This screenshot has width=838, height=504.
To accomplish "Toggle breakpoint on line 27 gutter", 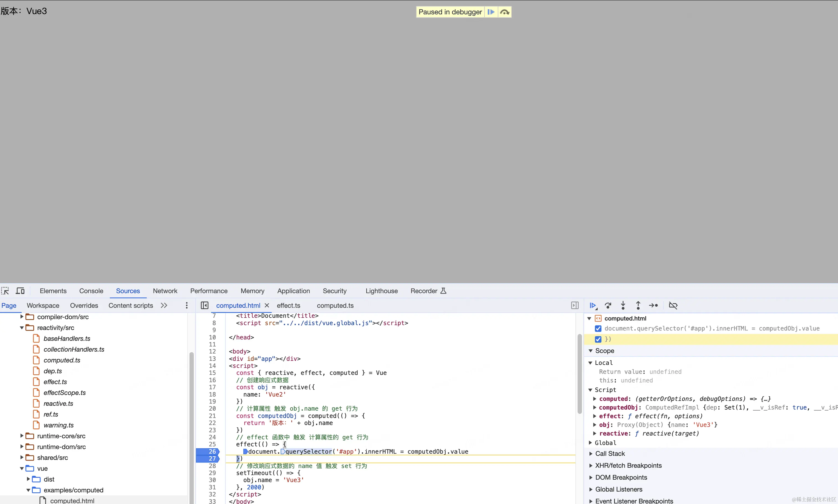I will click(208, 459).
